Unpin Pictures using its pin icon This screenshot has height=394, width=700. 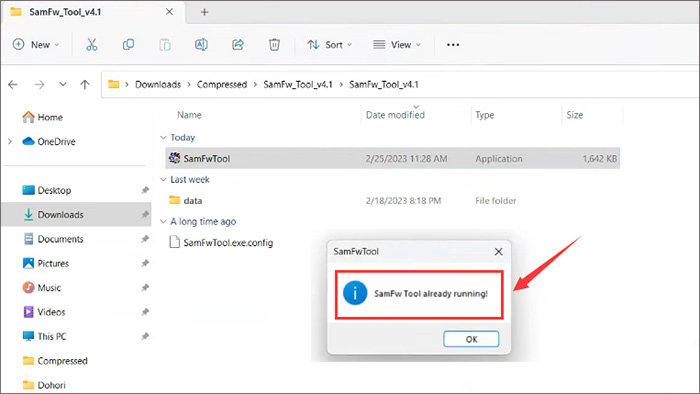point(145,263)
